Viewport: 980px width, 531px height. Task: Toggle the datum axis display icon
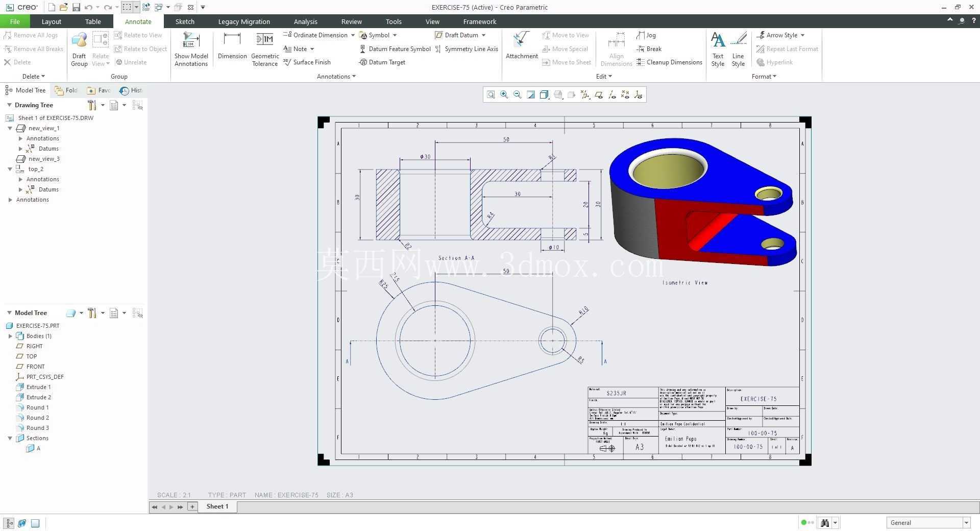coord(611,95)
